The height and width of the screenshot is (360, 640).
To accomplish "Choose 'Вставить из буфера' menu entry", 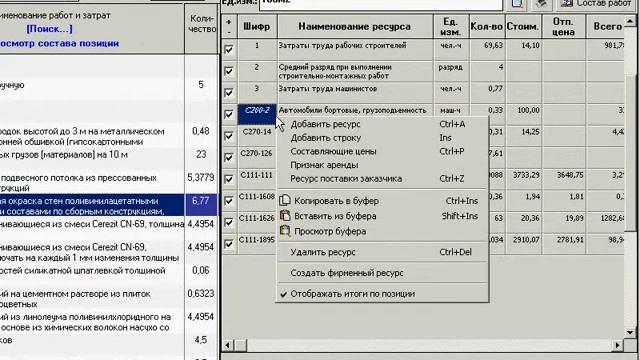I will 382,216.
